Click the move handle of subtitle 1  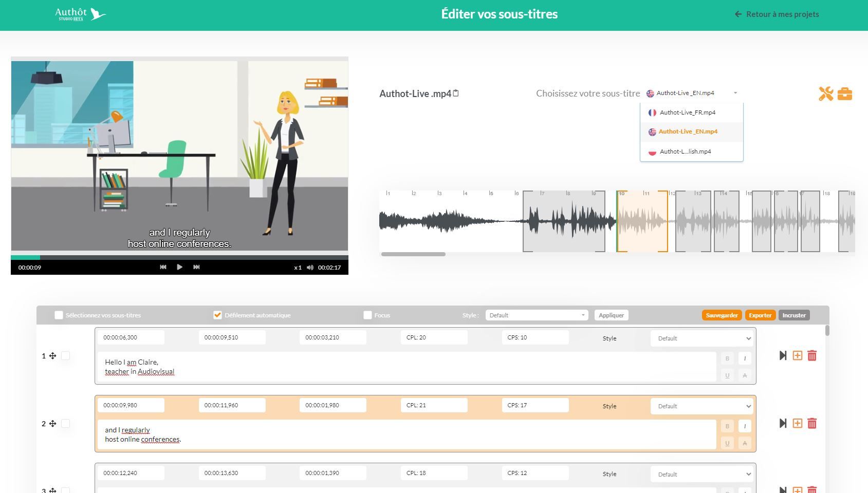[52, 355]
